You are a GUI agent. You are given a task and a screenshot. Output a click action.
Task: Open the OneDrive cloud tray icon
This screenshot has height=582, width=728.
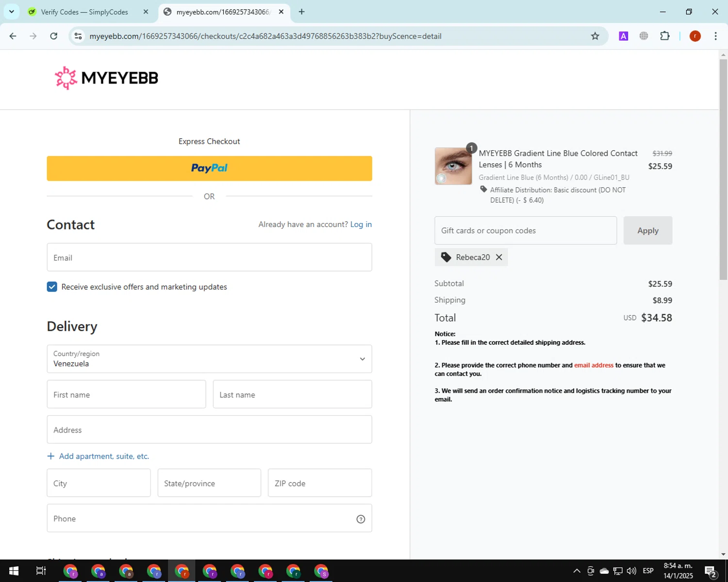(604, 571)
